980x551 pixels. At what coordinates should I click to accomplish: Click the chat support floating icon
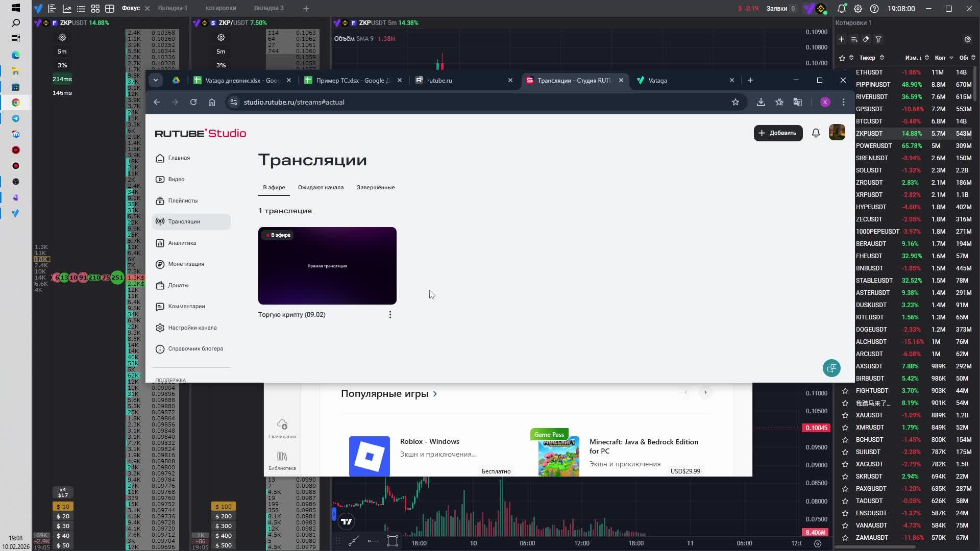tap(831, 368)
